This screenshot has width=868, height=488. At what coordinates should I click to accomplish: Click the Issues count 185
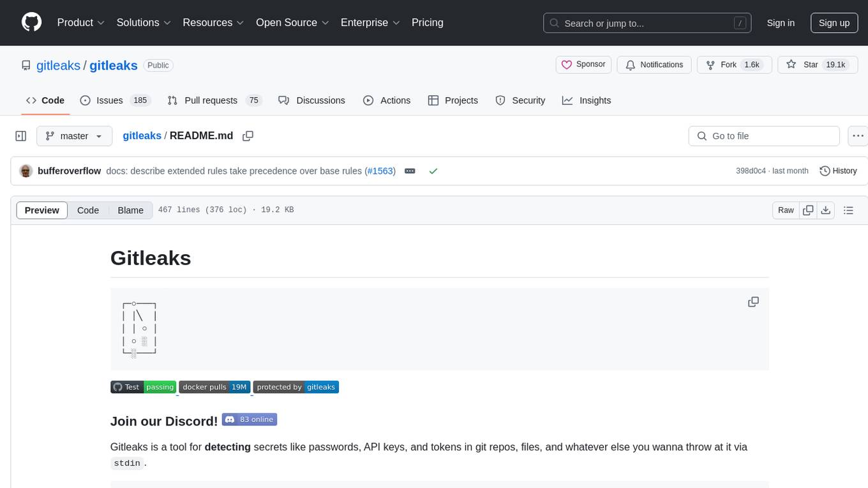(140, 100)
